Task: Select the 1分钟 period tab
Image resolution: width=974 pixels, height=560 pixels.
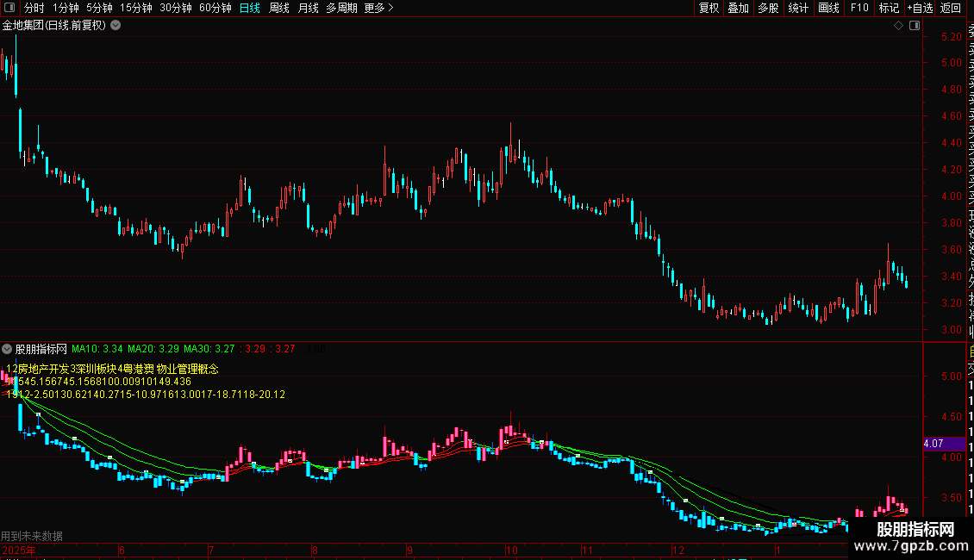Action: tap(66, 8)
